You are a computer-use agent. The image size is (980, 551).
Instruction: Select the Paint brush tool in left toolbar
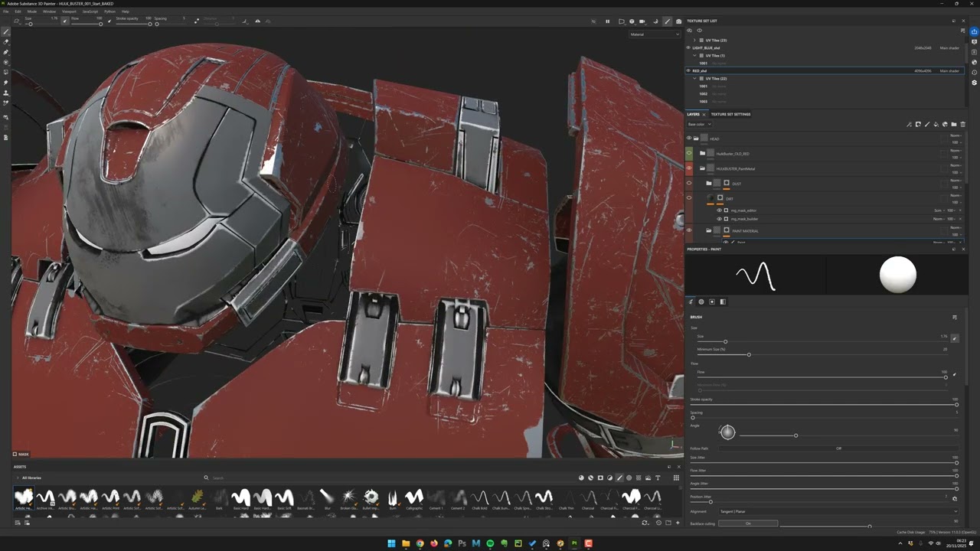pos(5,32)
